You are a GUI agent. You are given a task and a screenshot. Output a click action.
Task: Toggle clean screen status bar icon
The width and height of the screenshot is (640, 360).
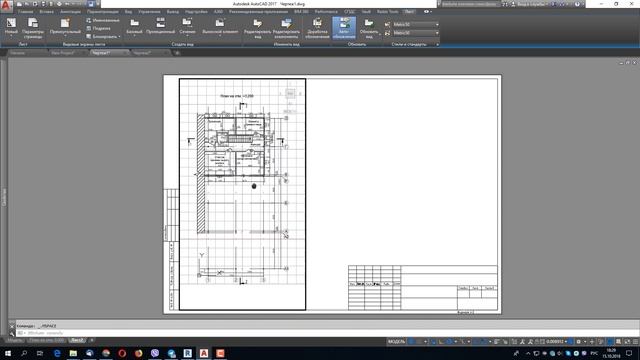click(627, 341)
